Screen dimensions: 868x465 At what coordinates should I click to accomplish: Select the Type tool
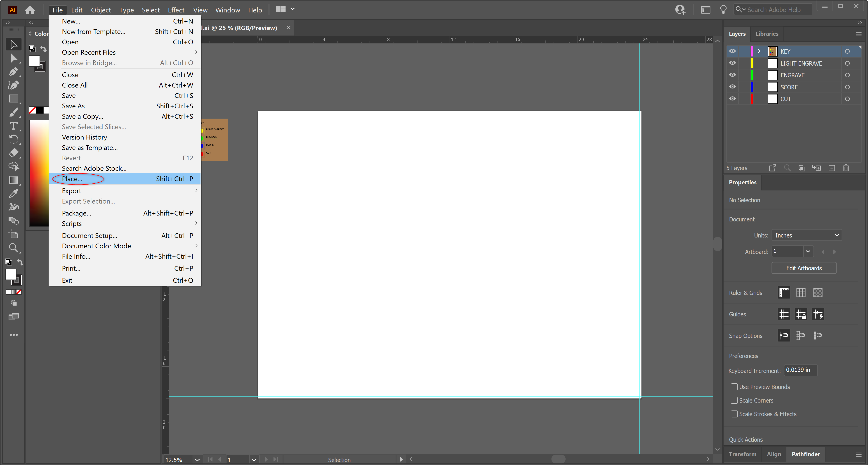(14, 126)
